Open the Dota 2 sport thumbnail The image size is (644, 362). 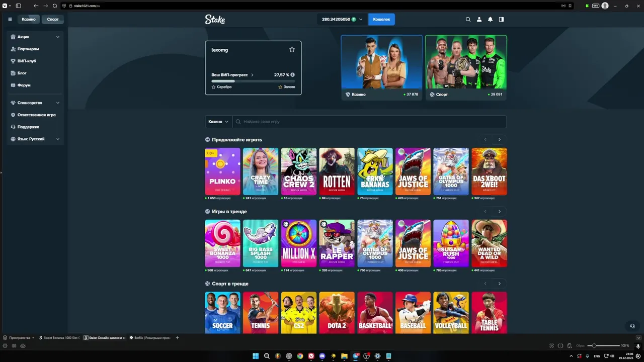(337, 312)
